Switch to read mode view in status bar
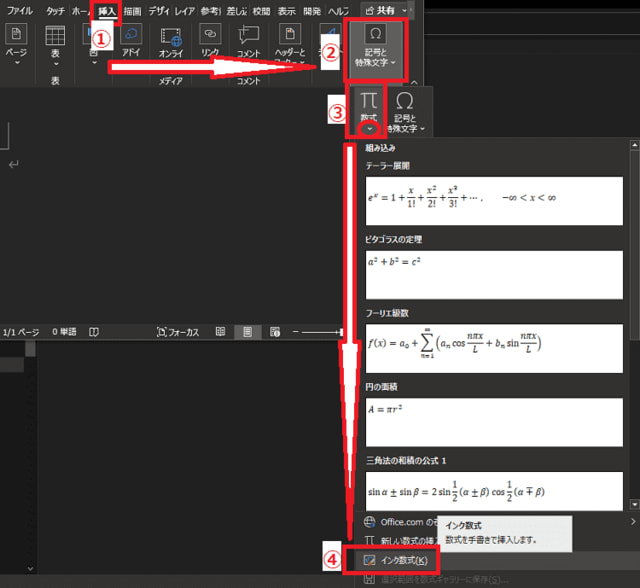Image resolution: width=640 pixels, height=588 pixels. coord(219,332)
